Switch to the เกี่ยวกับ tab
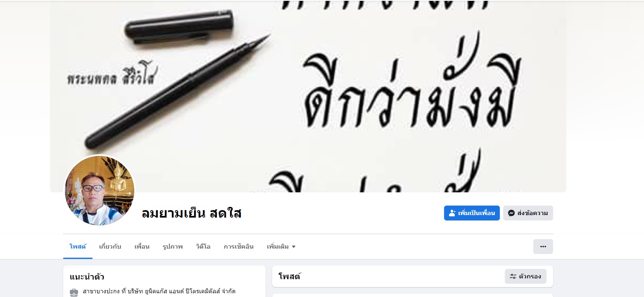Screen dimensions: 644x297 (110, 247)
